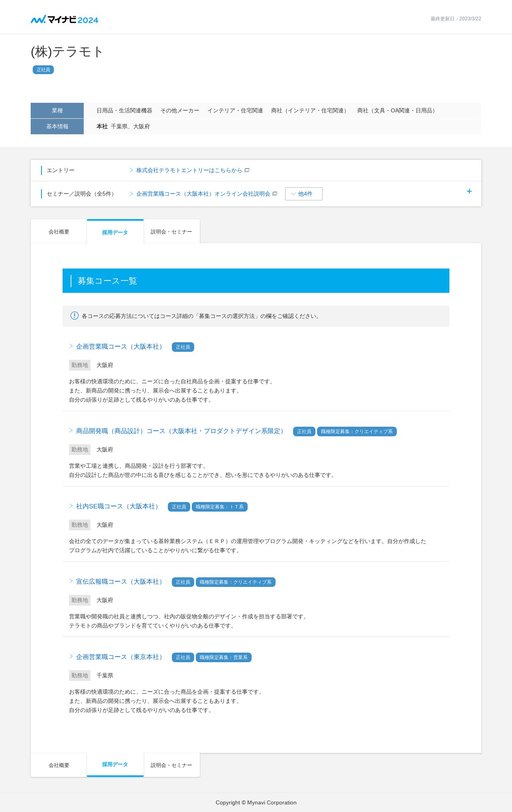The image size is (512, 812).
Task: Click 職種限定募集：ＩＴ系 badge
Action: [220, 507]
